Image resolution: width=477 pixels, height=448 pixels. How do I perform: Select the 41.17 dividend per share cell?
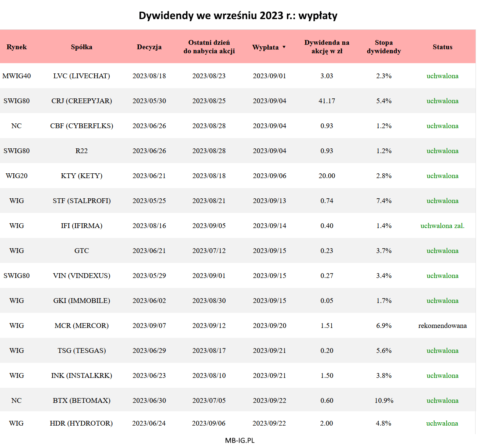(327, 101)
